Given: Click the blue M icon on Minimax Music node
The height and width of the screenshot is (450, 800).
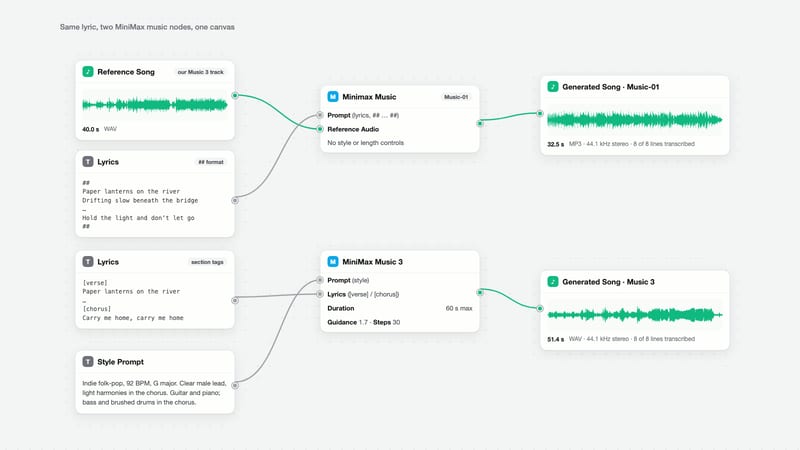Looking at the screenshot, I should click(333, 96).
